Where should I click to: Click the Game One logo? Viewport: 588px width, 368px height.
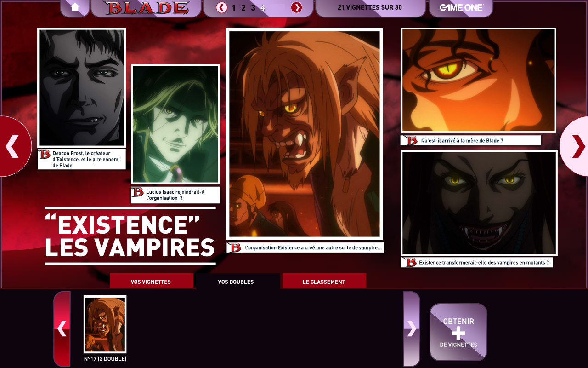click(461, 8)
